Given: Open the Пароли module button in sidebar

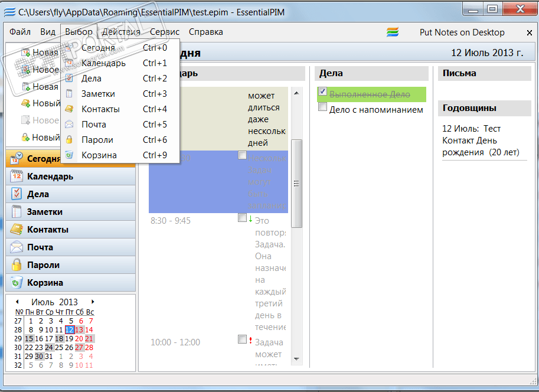Looking at the screenshot, I should (71, 264).
